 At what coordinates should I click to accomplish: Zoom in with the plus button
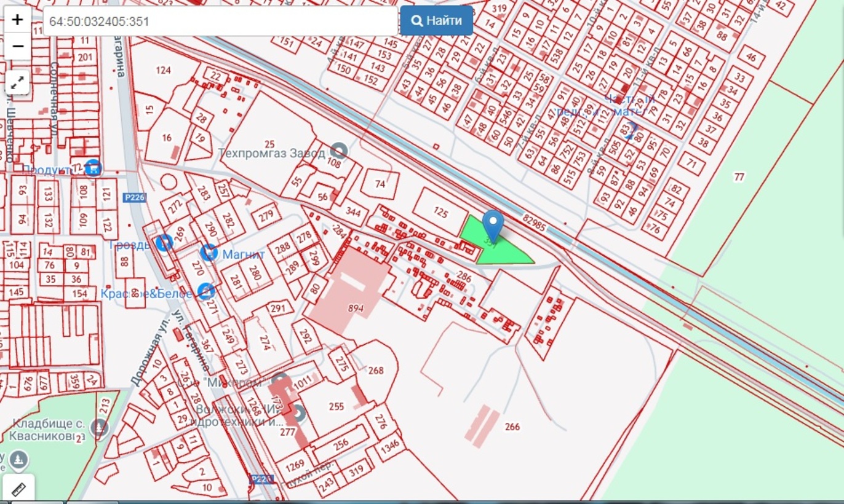click(18, 20)
